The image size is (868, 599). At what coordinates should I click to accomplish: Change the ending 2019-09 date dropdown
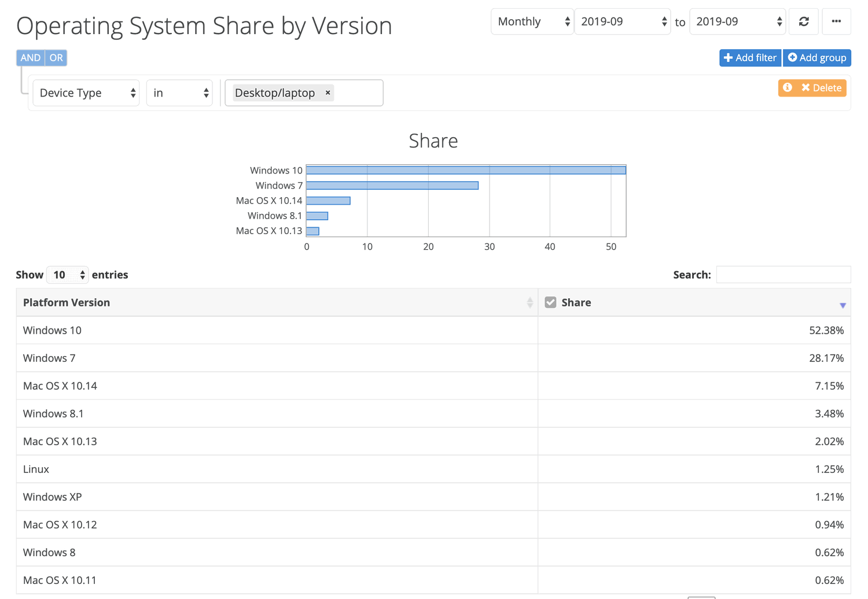point(737,21)
